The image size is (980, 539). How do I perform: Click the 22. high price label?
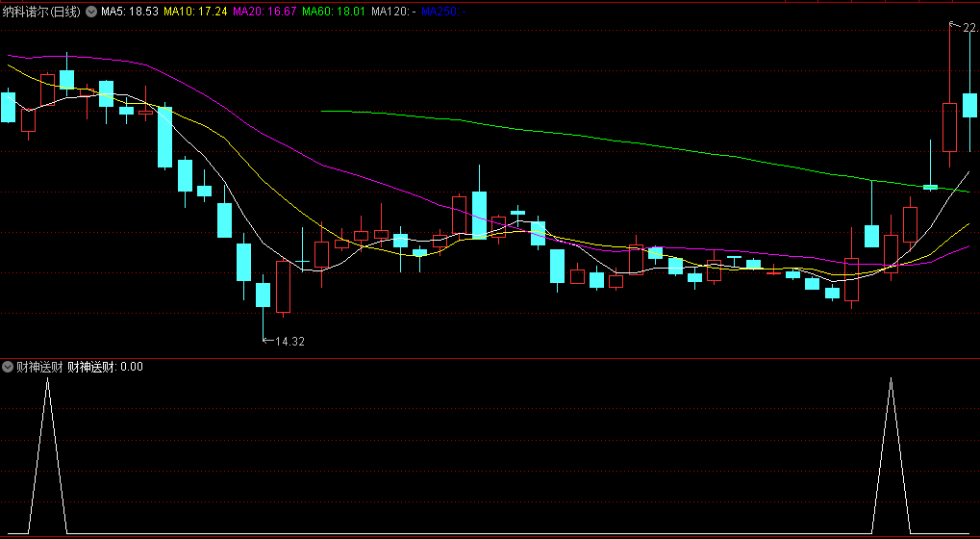970,28
